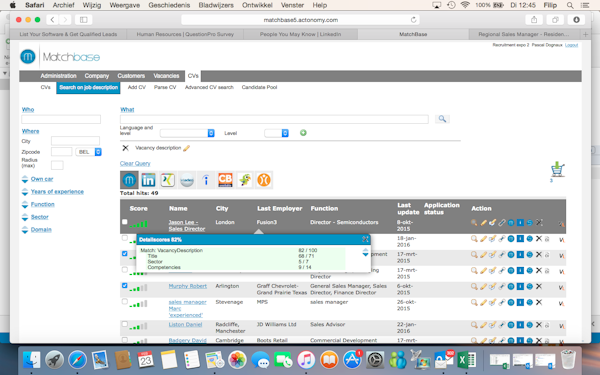The height and width of the screenshot is (375, 600).
Task: Select the LinkedIn source icon
Action: pos(148,180)
